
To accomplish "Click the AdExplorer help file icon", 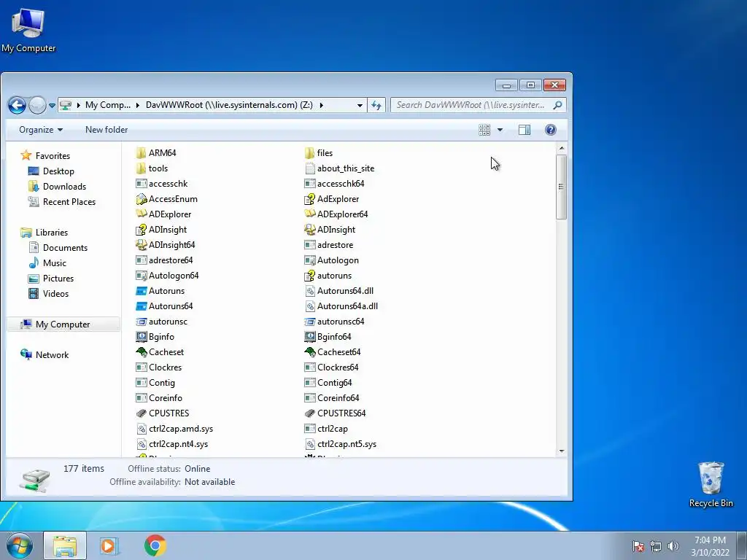I will (309, 199).
